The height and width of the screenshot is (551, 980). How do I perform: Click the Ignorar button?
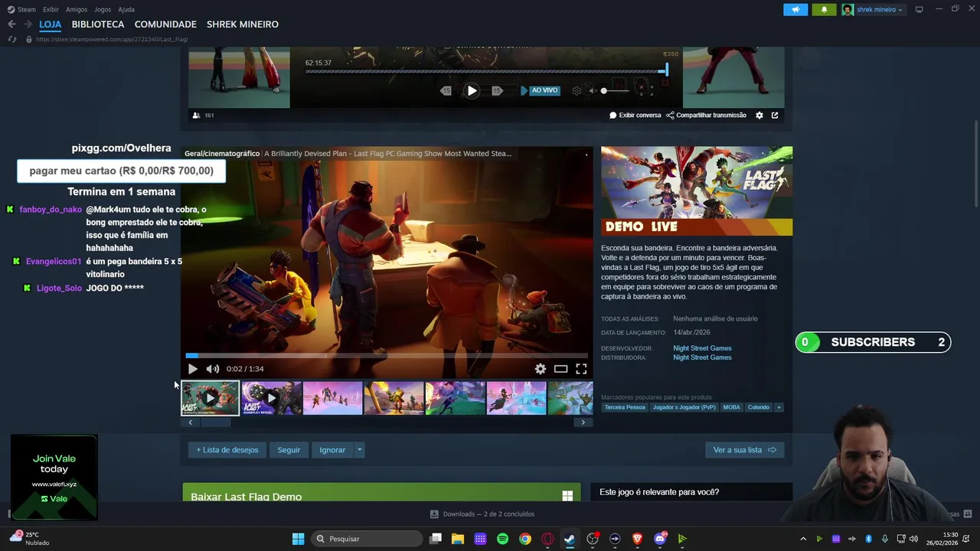332,450
